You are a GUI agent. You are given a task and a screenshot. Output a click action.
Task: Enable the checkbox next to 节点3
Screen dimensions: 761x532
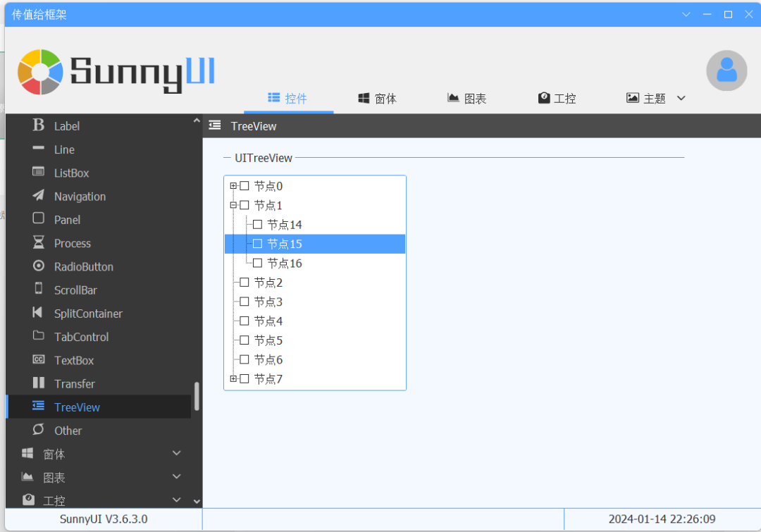point(245,302)
